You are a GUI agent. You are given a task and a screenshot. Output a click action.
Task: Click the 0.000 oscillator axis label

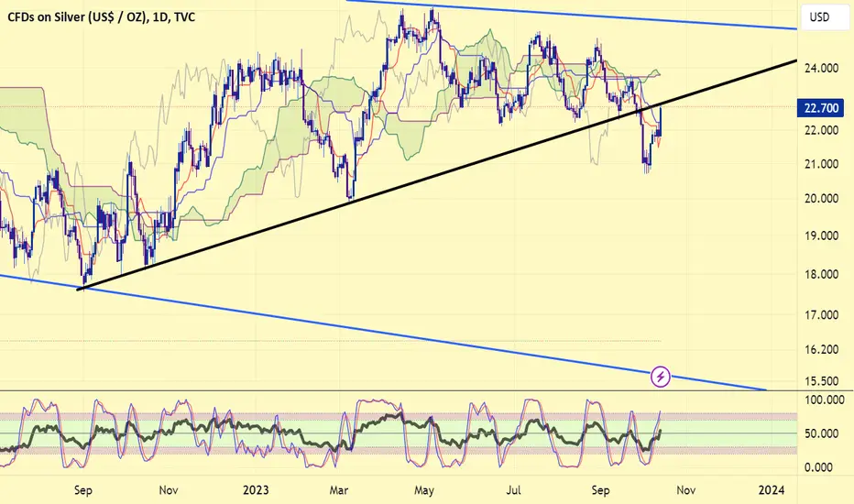point(818,467)
